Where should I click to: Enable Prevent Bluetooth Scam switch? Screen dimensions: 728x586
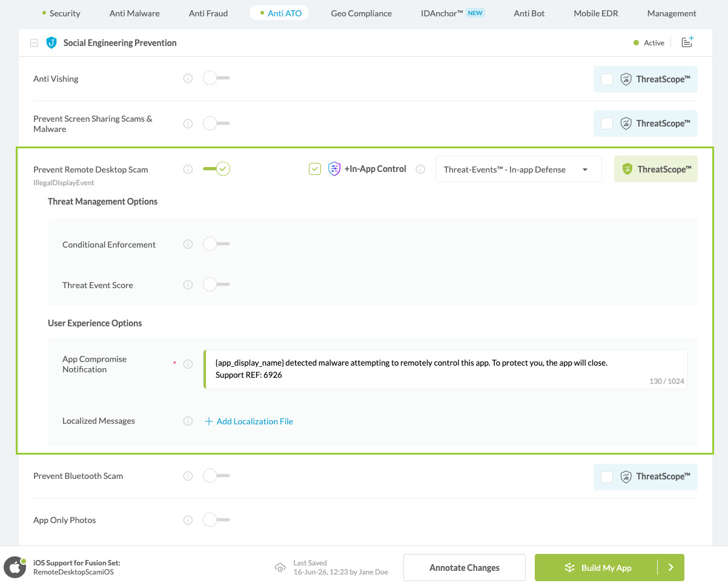point(216,476)
